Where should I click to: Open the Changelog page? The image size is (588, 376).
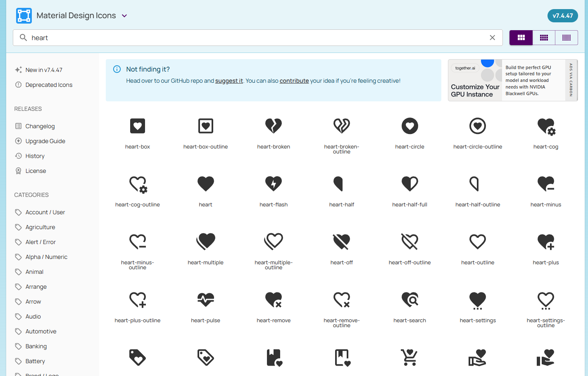[39, 126]
